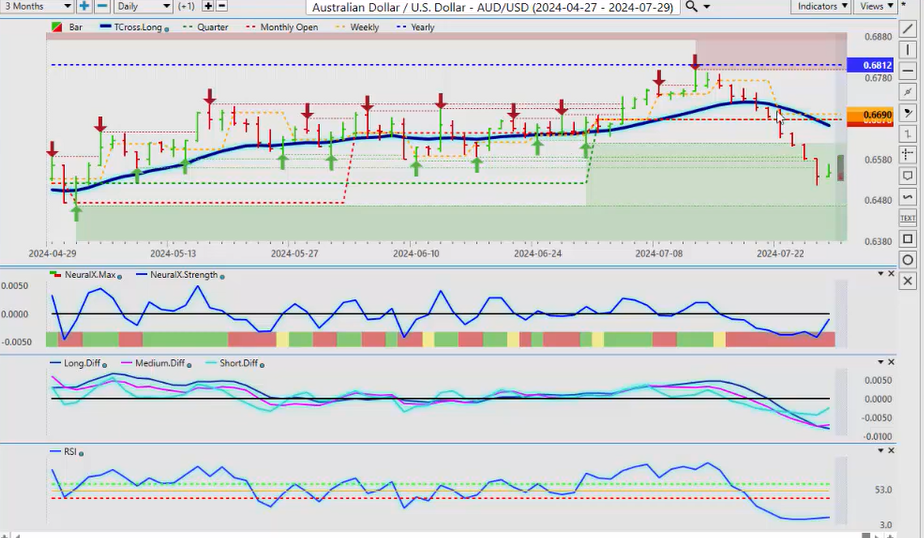Viewport: 924px width, 538px height.
Task: Click the blue minus zoom-out button
Action: [x=100, y=7]
